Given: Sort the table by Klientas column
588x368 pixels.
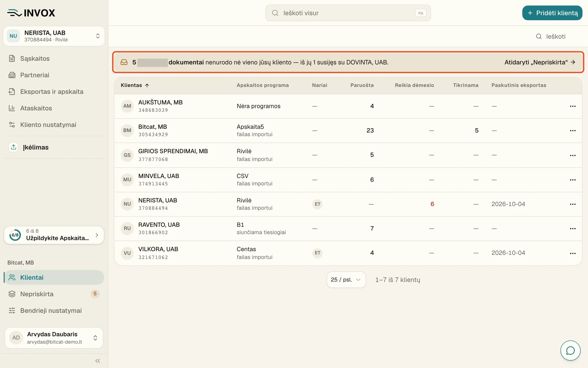Looking at the screenshot, I should pyautogui.click(x=135, y=85).
